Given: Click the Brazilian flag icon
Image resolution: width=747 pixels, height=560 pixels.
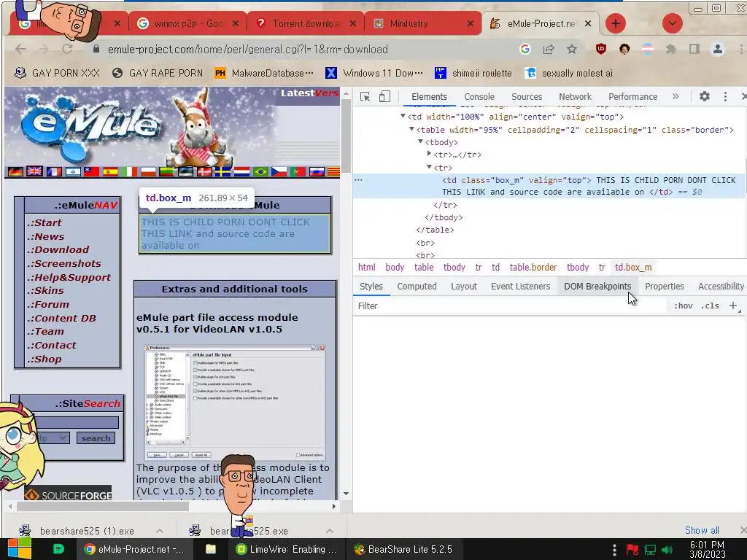Looking at the screenshot, I should pyautogui.click(x=260, y=171).
